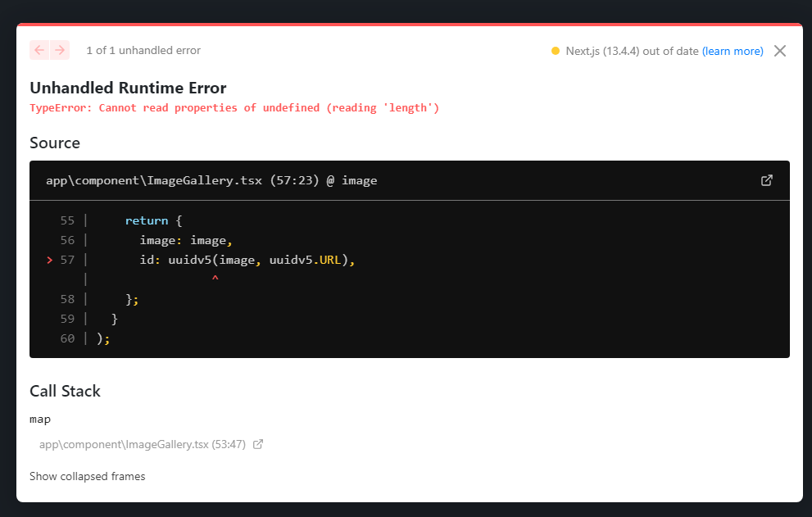
Task: Open the Next.js (learn more) link
Action: [x=732, y=50]
